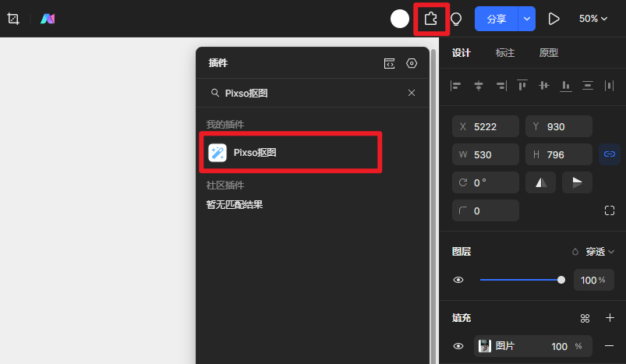Add a new fill with plus
This screenshot has width=626, height=364.
click(x=610, y=318)
